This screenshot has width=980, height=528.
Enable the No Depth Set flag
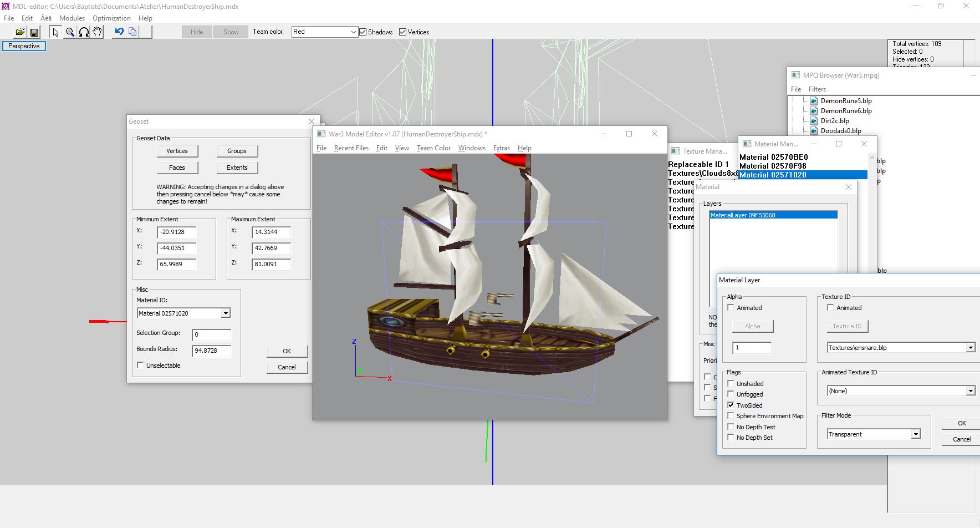(731, 438)
